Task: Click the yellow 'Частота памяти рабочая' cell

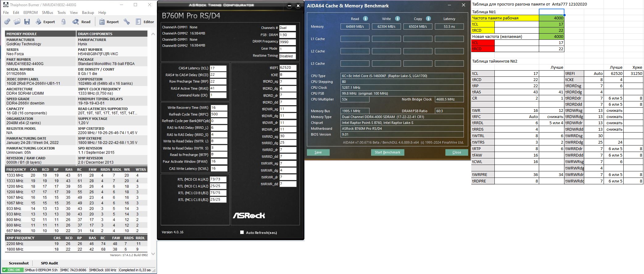Action: pos(505,18)
